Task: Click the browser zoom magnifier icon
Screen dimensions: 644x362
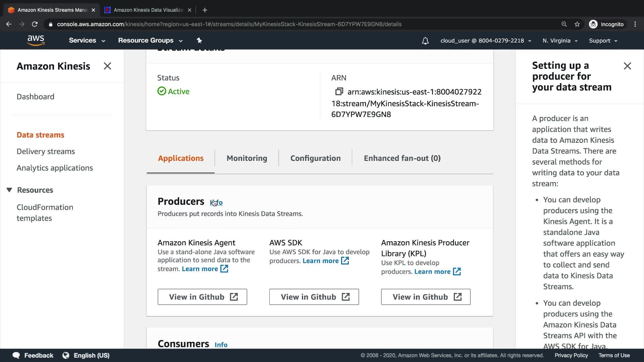Action: (564, 24)
